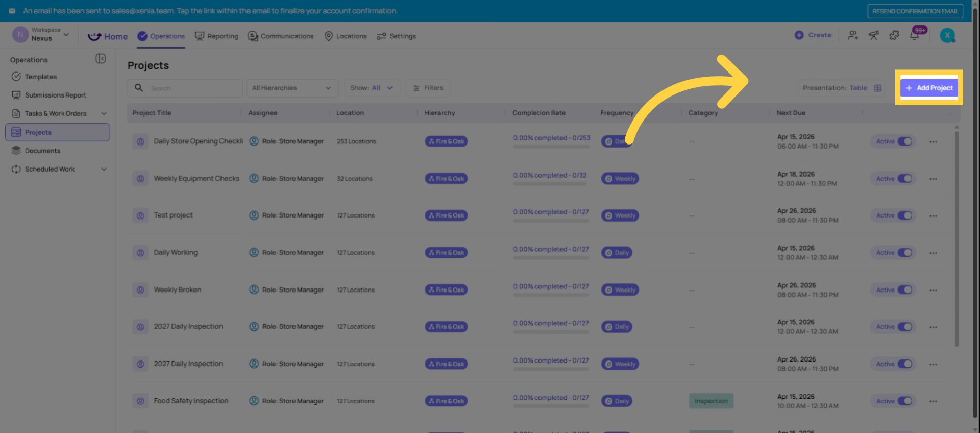Click the Add Project button

point(929,88)
